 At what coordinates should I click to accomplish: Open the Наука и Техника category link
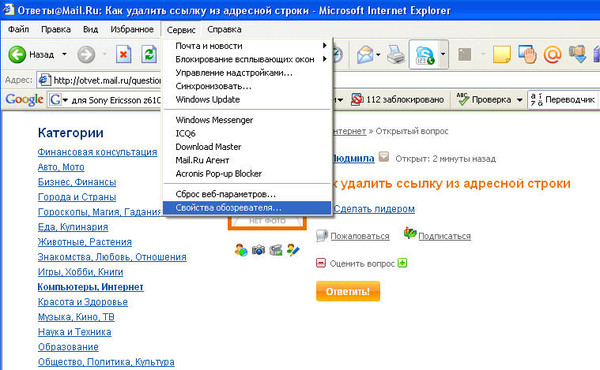pyautogui.click(x=75, y=332)
